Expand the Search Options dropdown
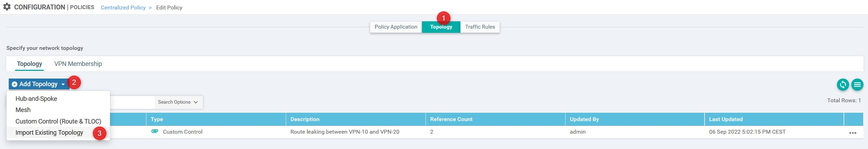The width and height of the screenshot is (868, 149). coord(178,102)
